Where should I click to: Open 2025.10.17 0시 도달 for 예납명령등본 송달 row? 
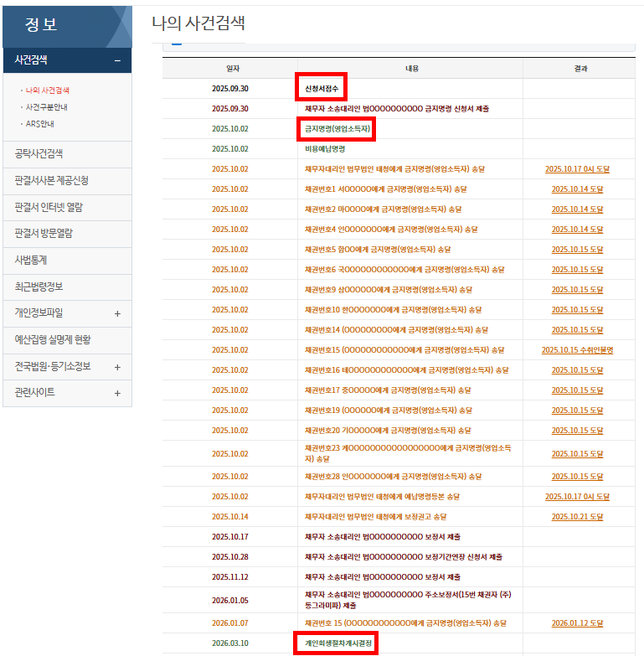click(x=577, y=496)
